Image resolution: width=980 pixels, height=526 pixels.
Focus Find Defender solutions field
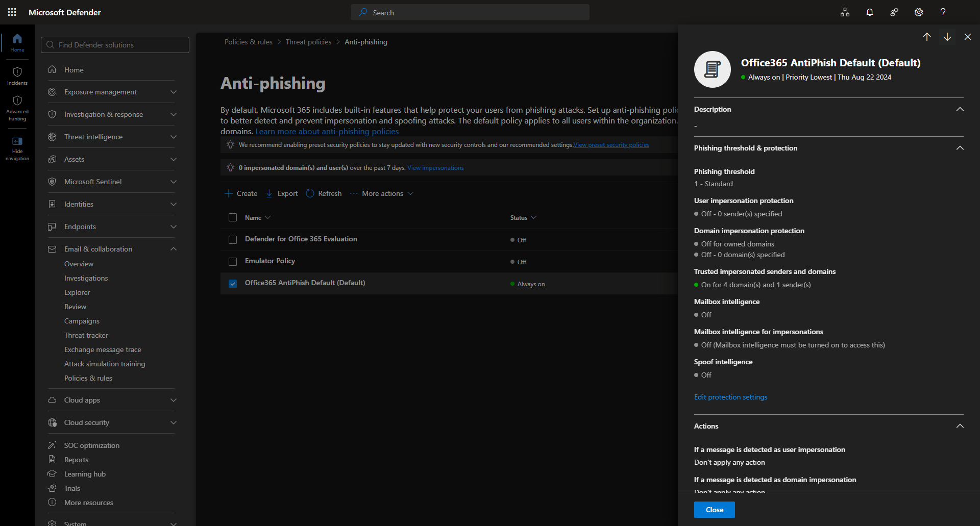coord(115,45)
